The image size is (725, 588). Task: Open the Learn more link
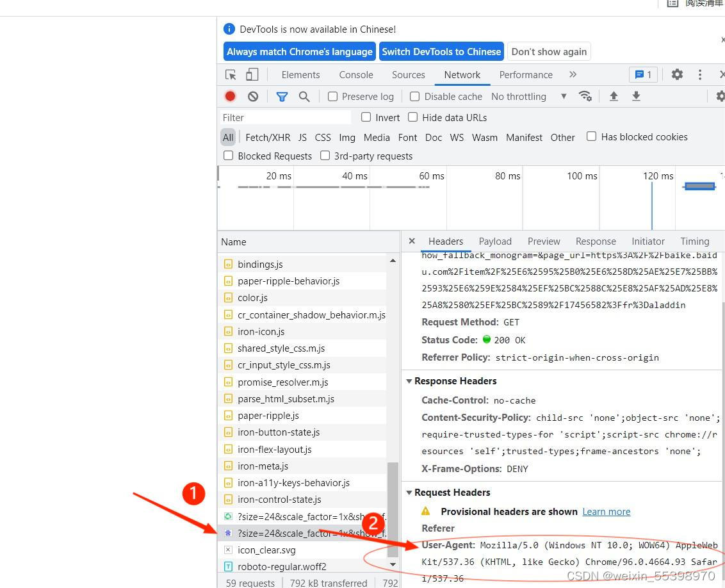point(606,511)
